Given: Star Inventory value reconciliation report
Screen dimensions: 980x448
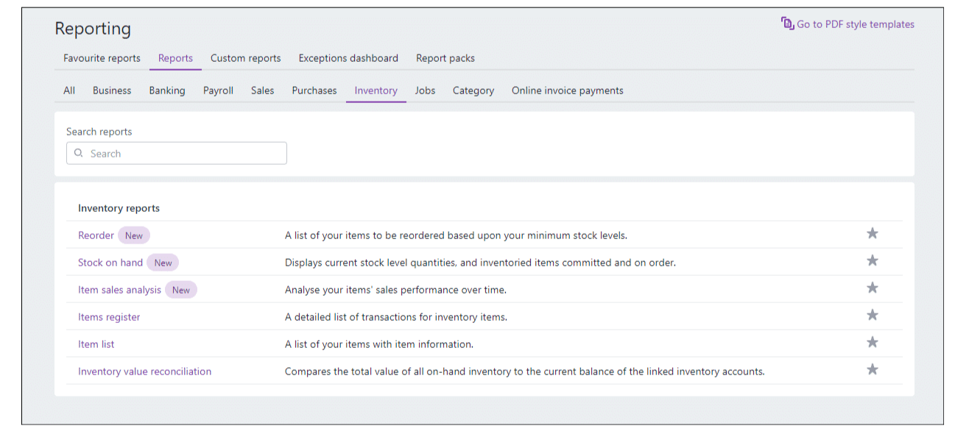Looking at the screenshot, I should [873, 369].
